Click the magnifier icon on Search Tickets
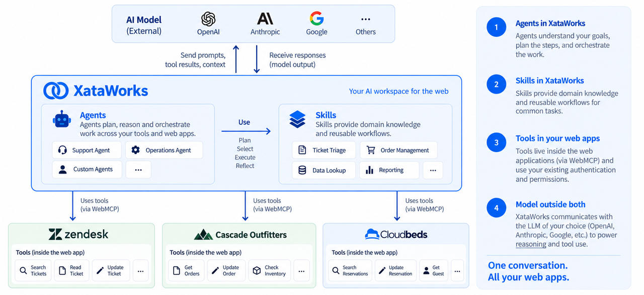Image resolution: width=644 pixels, height=295 pixels. click(x=23, y=271)
